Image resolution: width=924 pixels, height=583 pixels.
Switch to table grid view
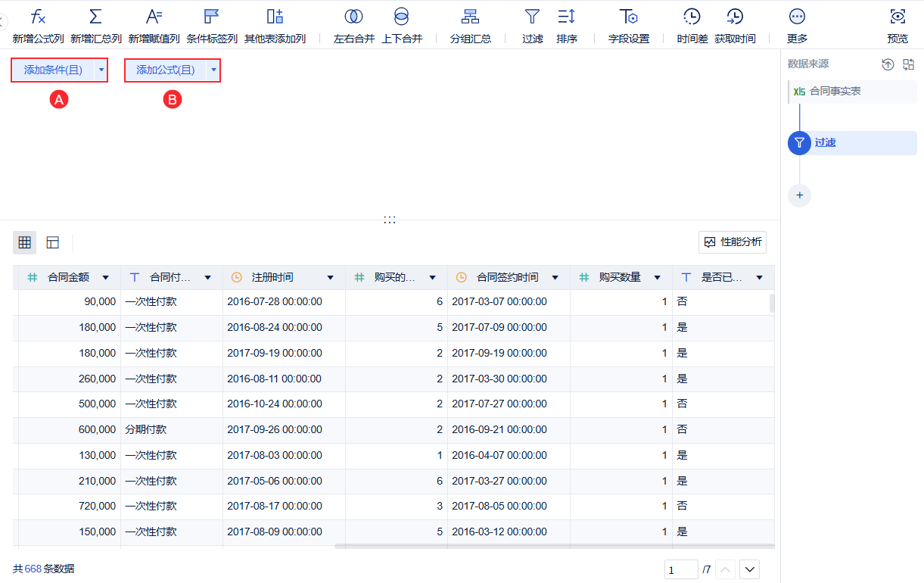[x=24, y=242]
